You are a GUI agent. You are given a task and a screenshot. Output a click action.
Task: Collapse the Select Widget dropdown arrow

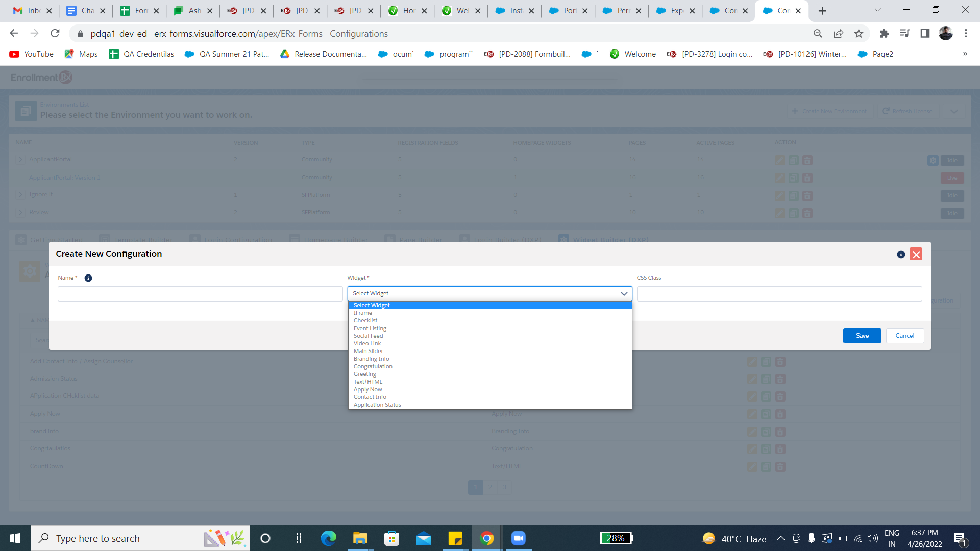624,293
